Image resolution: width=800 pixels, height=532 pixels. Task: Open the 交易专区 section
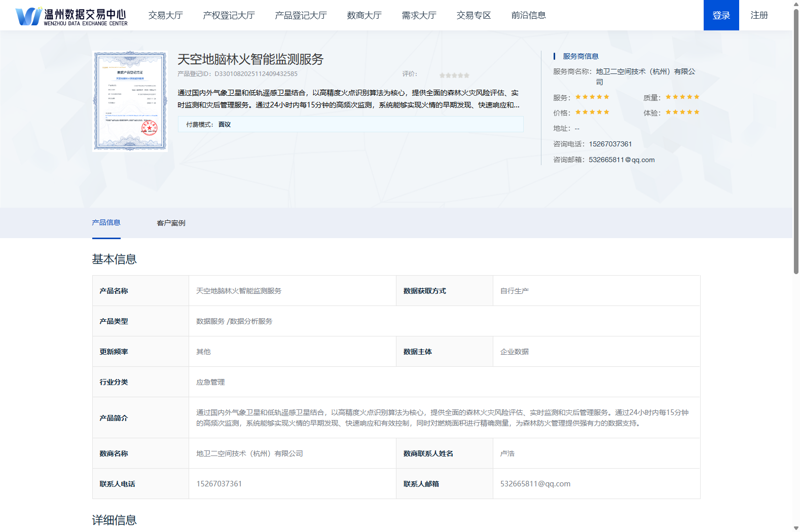(474, 15)
